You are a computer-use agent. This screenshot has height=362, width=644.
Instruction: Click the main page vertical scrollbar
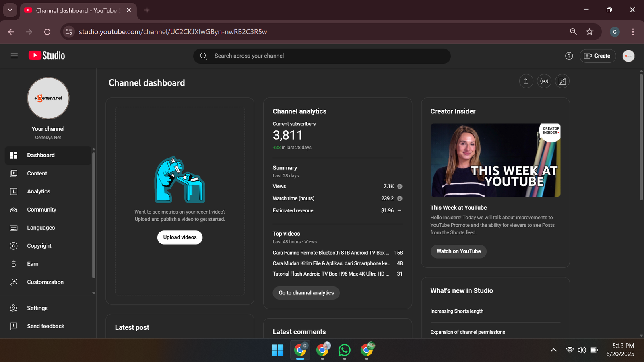tap(642, 137)
